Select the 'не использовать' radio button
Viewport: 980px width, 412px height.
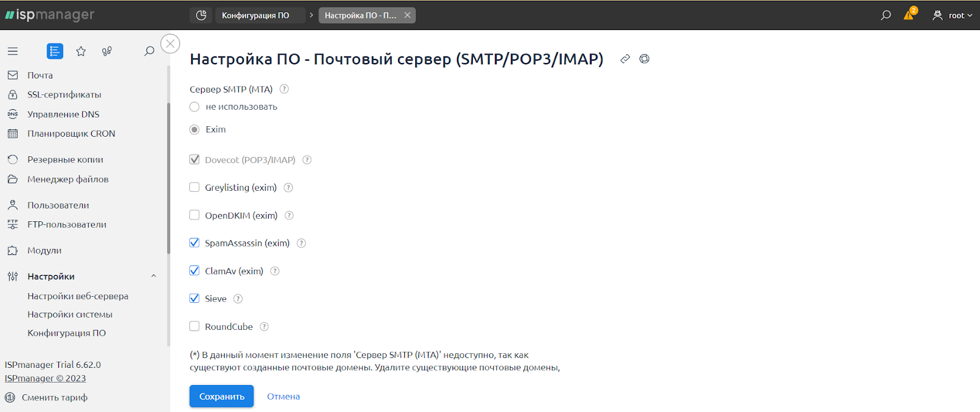pyautogui.click(x=195, y=107)
